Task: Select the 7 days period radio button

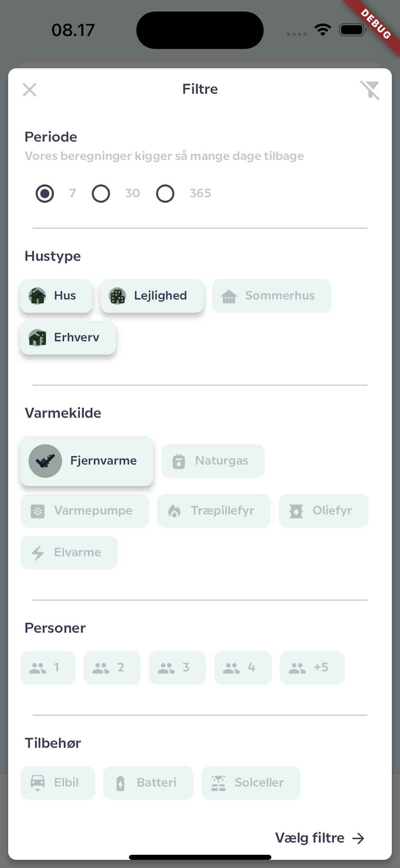Action: point(45,194)
